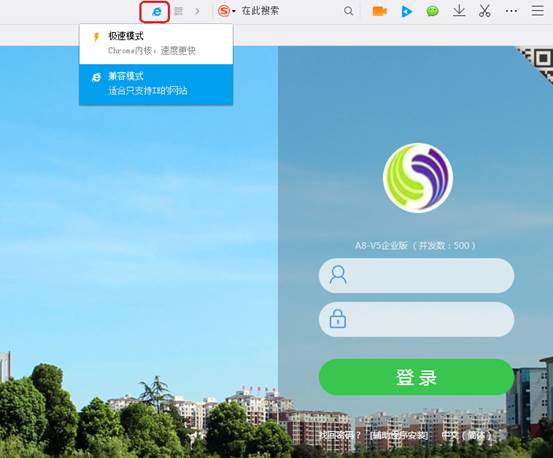Click the Sogou search engine logo
This screenshot has width=553, height=458.
(x=224, y=11)
